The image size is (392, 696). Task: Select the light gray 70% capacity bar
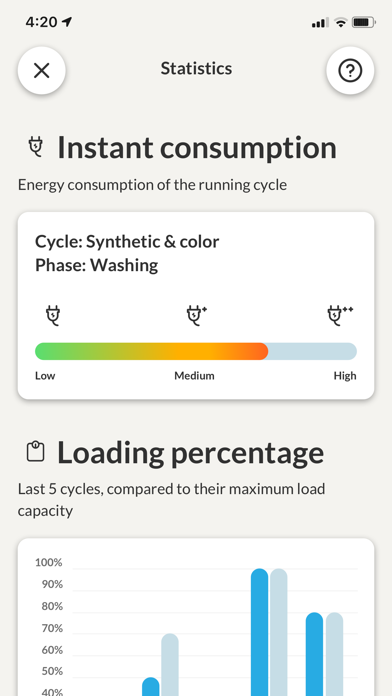[170, 664]
